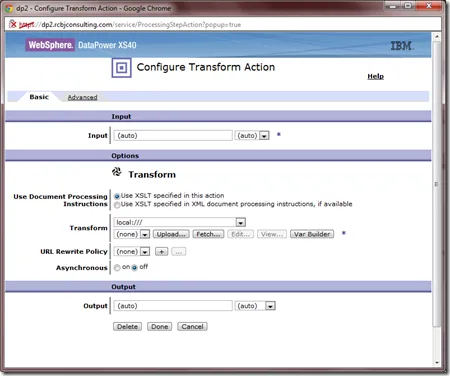Click the DataPower XS40 banner text
Viewport: 450px width, 376px height.
pos(107,45)
